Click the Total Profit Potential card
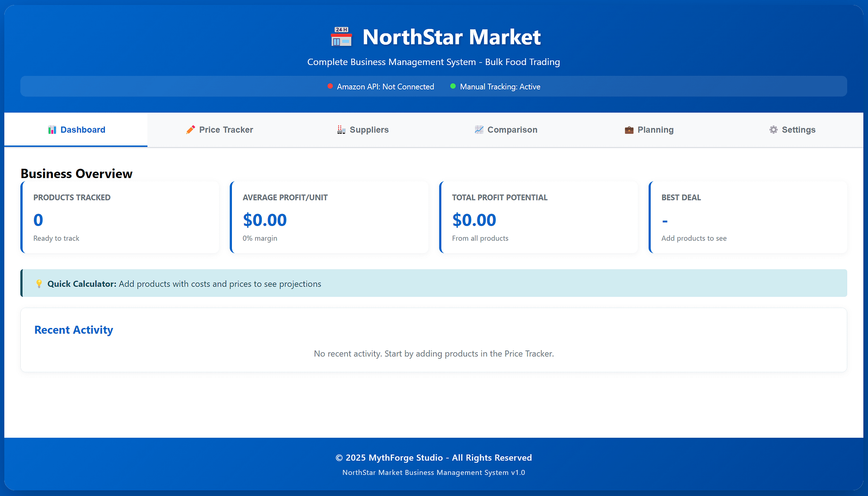 pos(539,217)
